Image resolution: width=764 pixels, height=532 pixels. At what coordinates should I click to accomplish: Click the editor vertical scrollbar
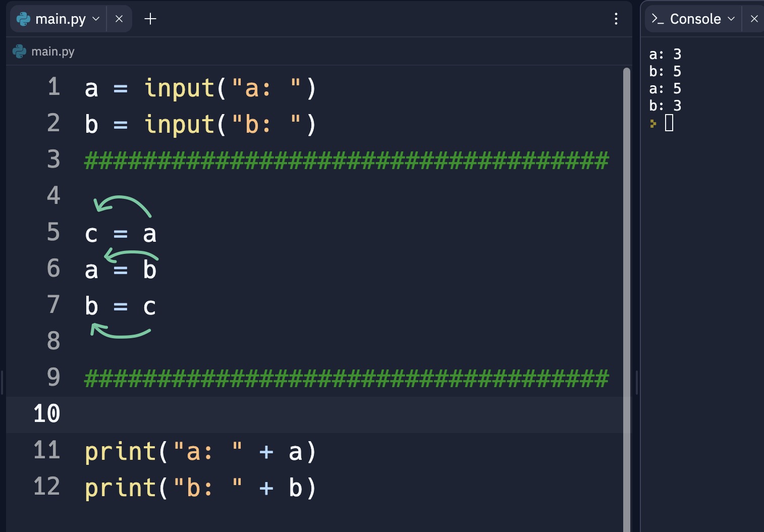626,252
